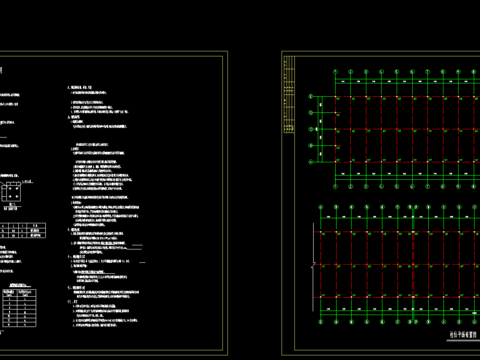Click the first bottom axis bubble of the lower plan
480x360 pixels.
[x=321, y=322]
